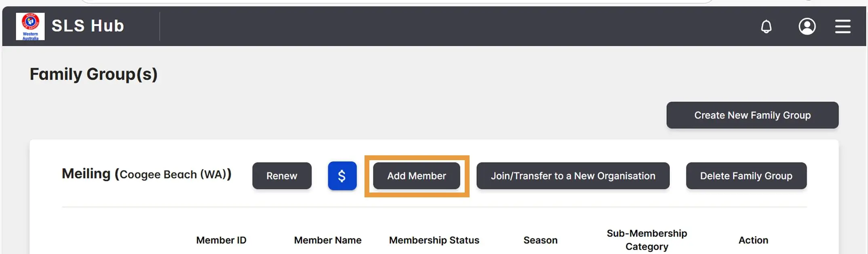This screenshot has height=254, width=868.
Task: Click the Surf Life Saving WA logo
Action: 30,26
